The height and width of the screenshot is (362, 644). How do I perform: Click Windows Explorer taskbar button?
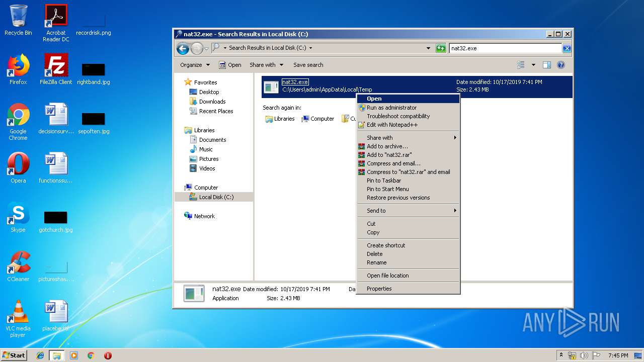57,355
